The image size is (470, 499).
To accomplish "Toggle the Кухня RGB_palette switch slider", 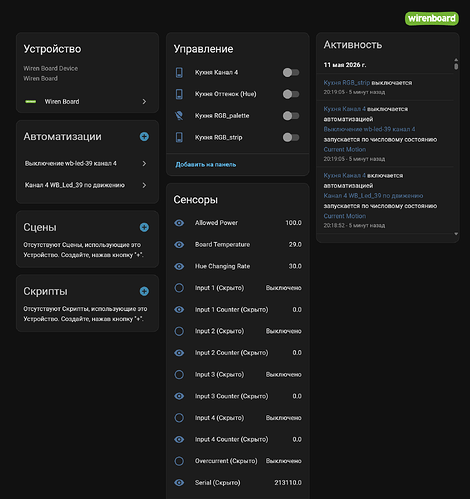I will (x=291, y=116).
